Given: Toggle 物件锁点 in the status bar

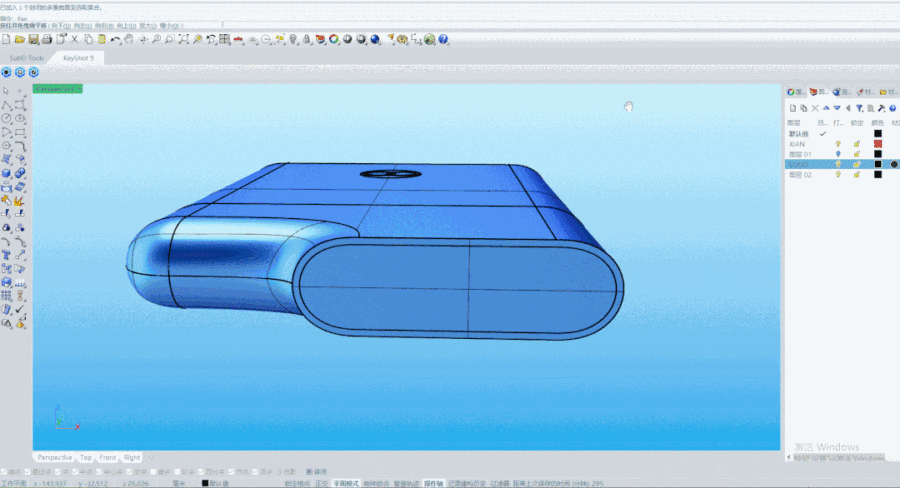Looking at the screenshot, I should click(375, 483).
